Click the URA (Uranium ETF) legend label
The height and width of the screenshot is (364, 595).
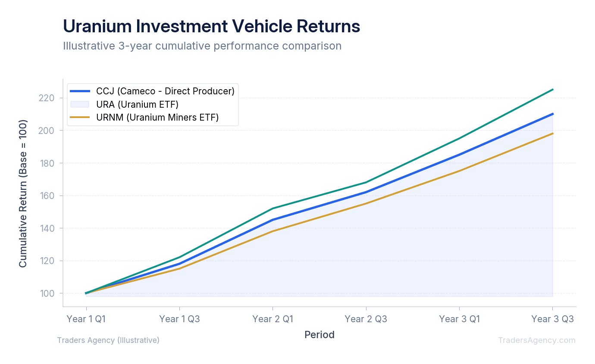point(137,104)
